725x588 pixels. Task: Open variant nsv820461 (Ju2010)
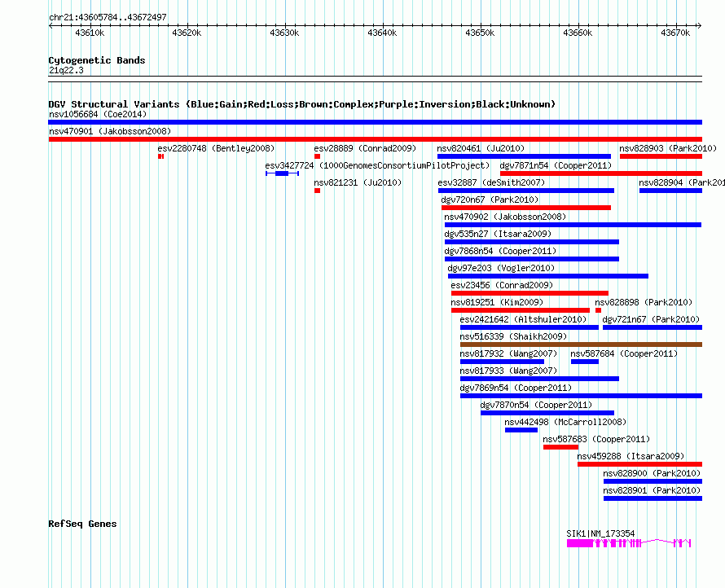[481, 148]
